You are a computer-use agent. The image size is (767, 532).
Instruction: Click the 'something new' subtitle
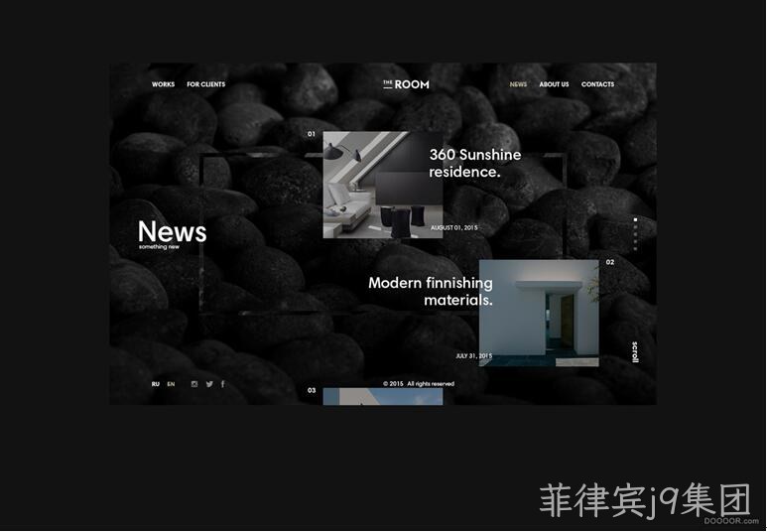tap(159, 247)
